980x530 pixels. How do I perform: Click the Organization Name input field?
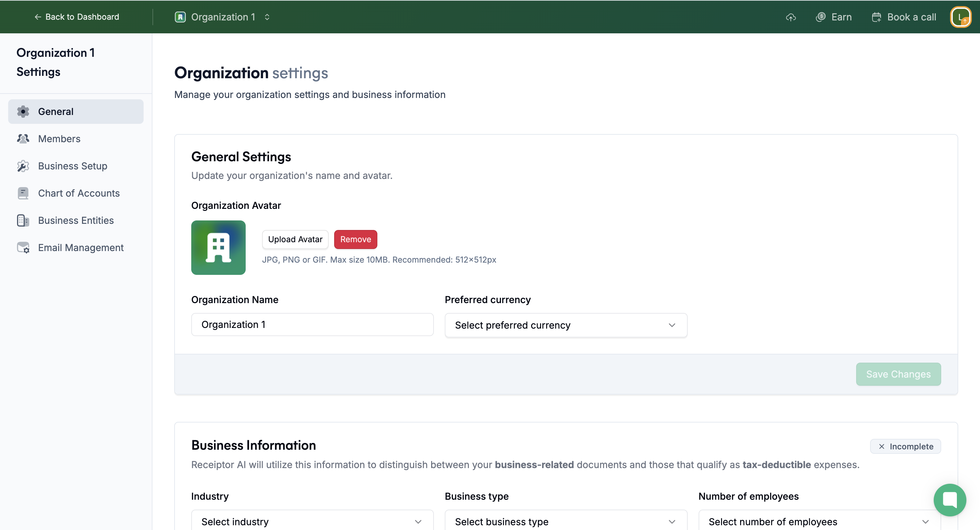[x=312, y=325]
